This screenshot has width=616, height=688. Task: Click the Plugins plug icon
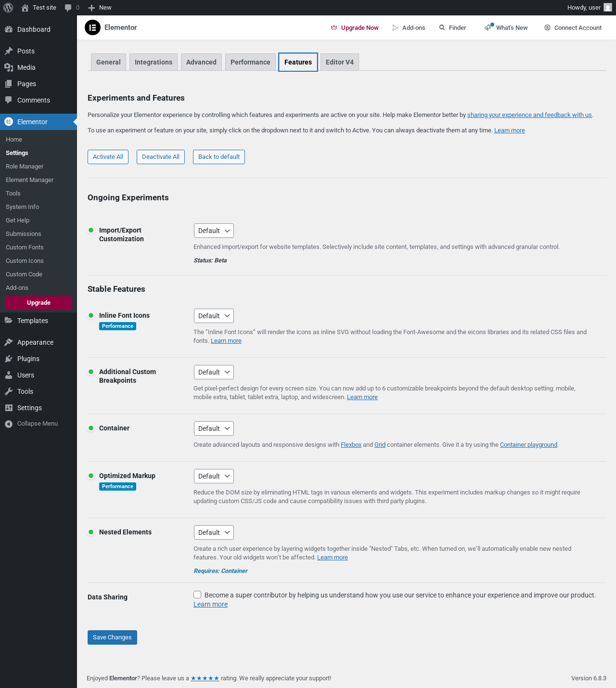(9, 359)
